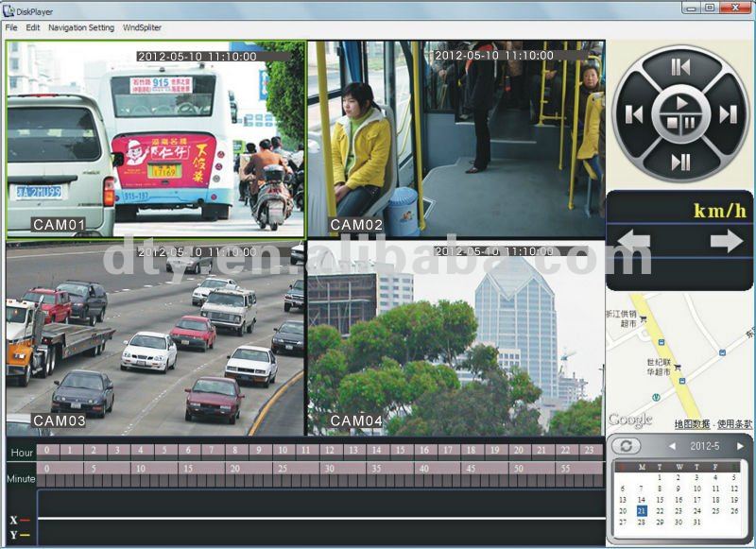756x549 pixels.
Task: Select the CAM02 bus interior pane
Action: [456, 139]
